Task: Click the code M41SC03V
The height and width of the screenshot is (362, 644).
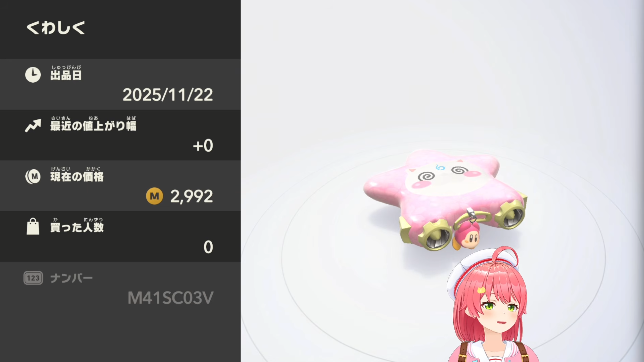Action: pos(170,298)
